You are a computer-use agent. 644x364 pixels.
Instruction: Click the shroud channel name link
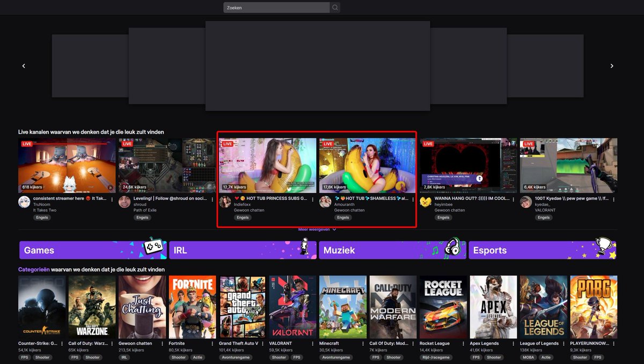point(140,205)
